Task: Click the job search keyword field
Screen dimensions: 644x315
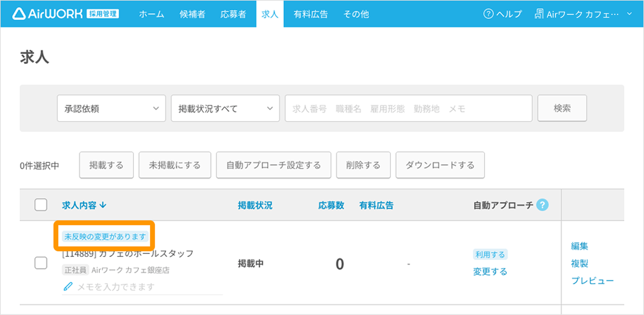Action: (x=409, y=108)
